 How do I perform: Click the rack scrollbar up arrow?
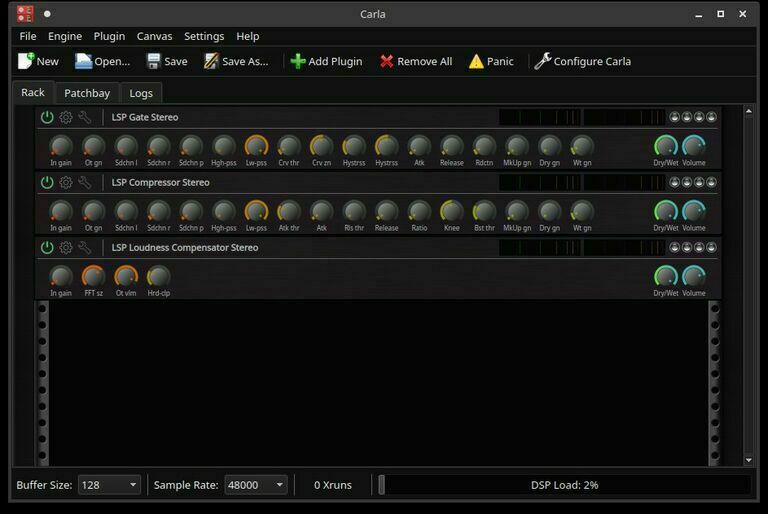(x=748, y=111)
